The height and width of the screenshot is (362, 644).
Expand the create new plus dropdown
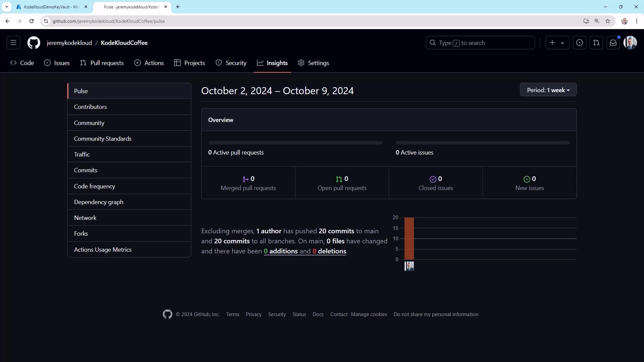557,43
